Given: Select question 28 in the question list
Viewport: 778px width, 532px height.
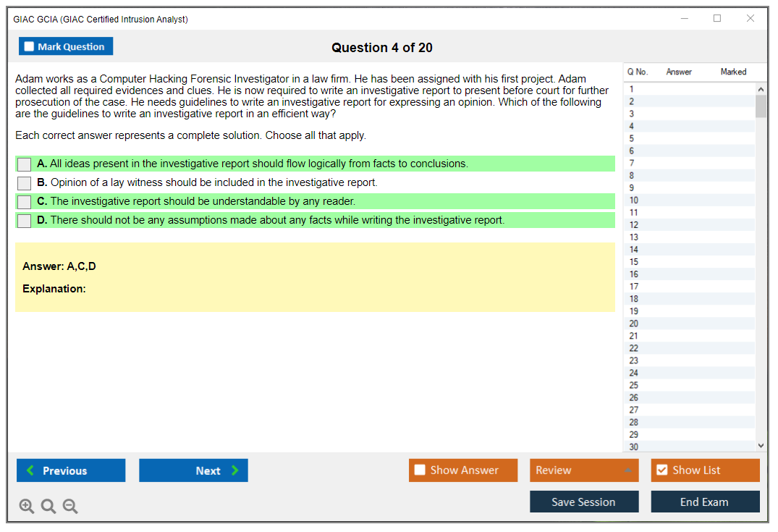Looking at the screenshot, I should coord(689,422).
